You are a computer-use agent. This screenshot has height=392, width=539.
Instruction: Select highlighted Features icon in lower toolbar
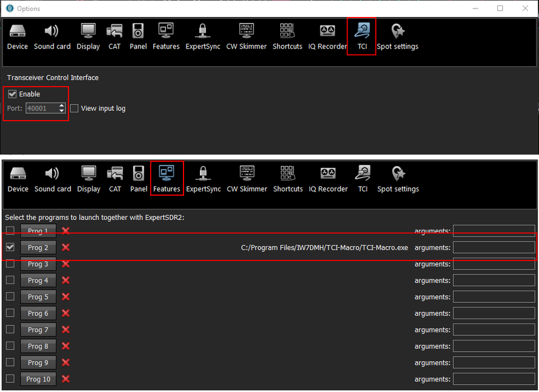(167, 179)
